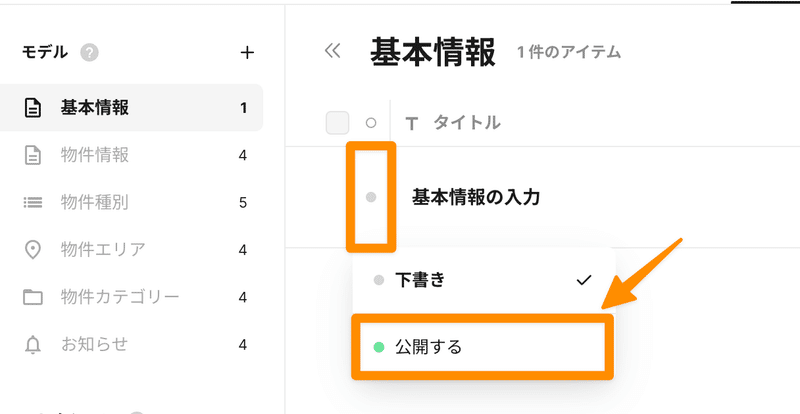Open the 基本情報の入力 item
This screenshot has height=414, width=800.
[476, 197]
